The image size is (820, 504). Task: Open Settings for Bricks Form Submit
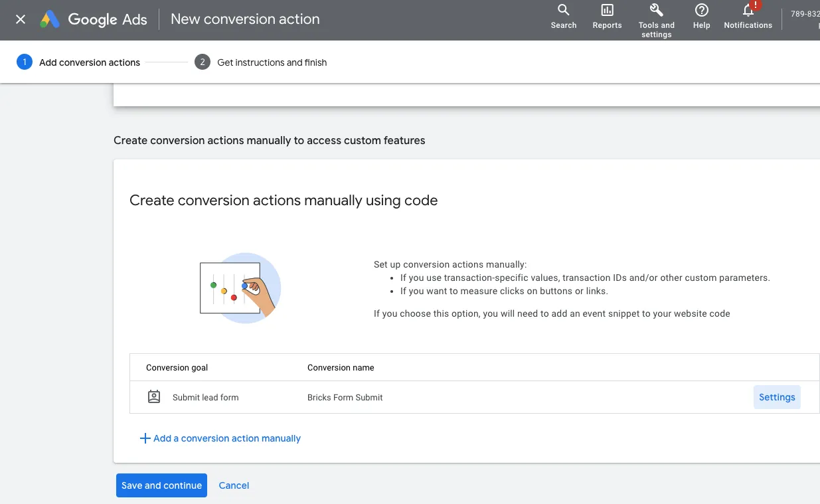point(777,396)
